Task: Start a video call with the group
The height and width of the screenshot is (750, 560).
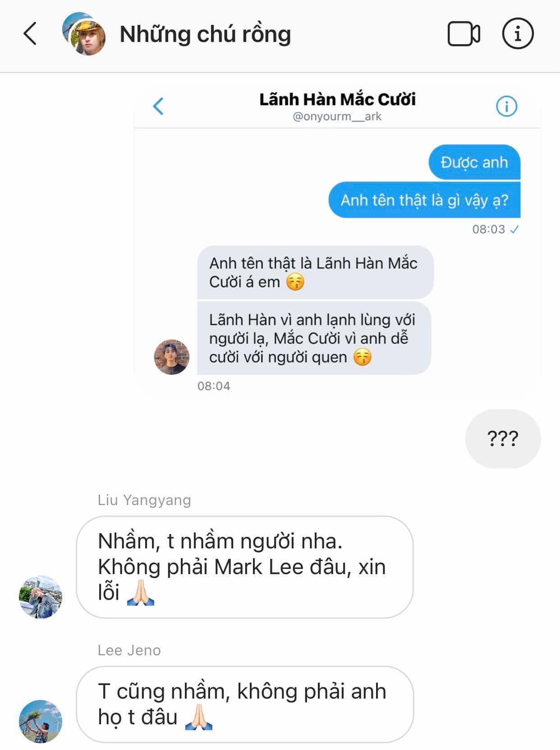Action: [x=464, y=34]
